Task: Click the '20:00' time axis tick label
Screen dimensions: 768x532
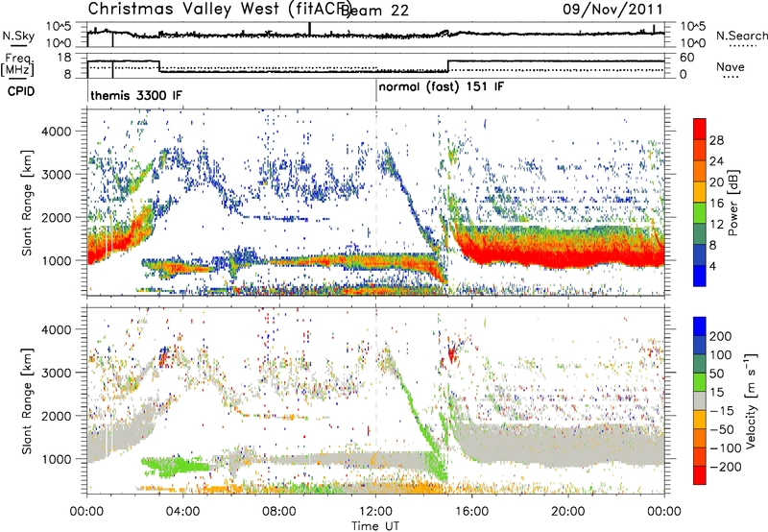Action: pos(567,512)
